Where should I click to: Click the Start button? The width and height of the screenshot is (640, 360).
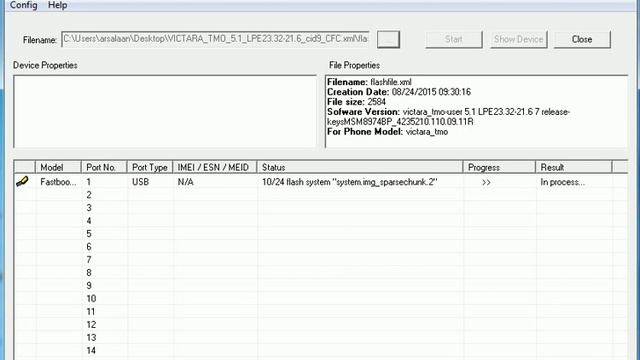tap(453, 40)
